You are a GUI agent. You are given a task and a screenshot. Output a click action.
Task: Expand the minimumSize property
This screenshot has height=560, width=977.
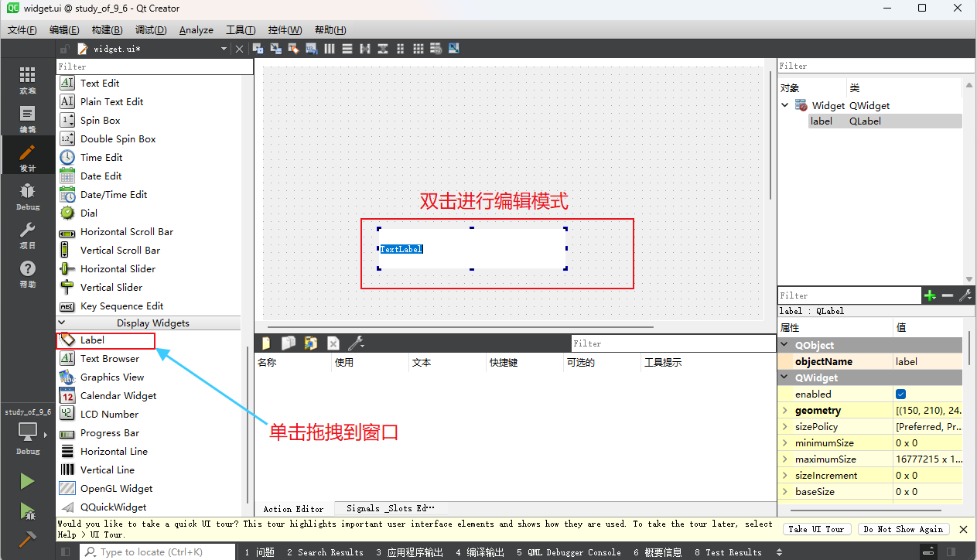coord(785,443)
